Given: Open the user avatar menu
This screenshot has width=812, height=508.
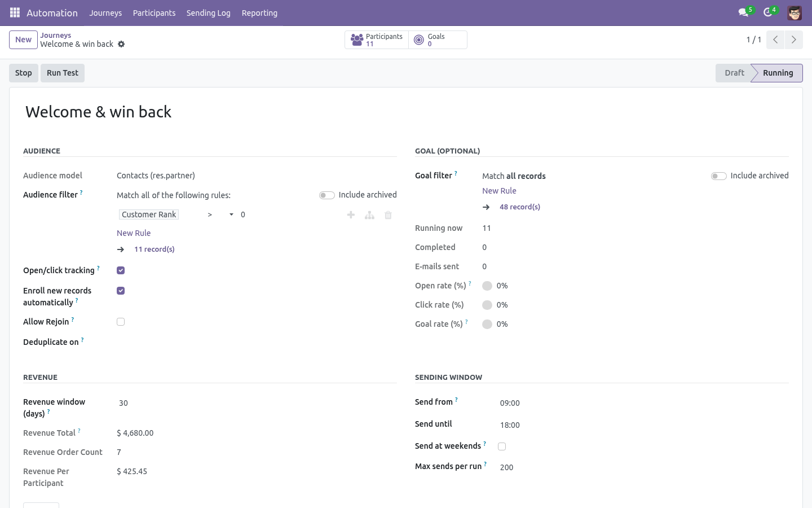Looking at the screenshot, I should pyautogui.click(x=795, y=12).
